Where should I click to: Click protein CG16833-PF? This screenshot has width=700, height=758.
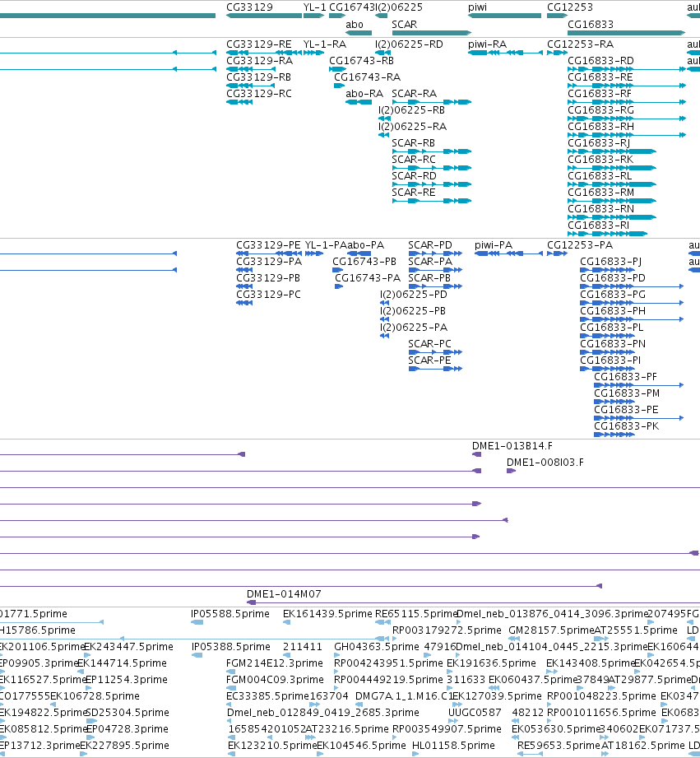[x=625, y=377]
